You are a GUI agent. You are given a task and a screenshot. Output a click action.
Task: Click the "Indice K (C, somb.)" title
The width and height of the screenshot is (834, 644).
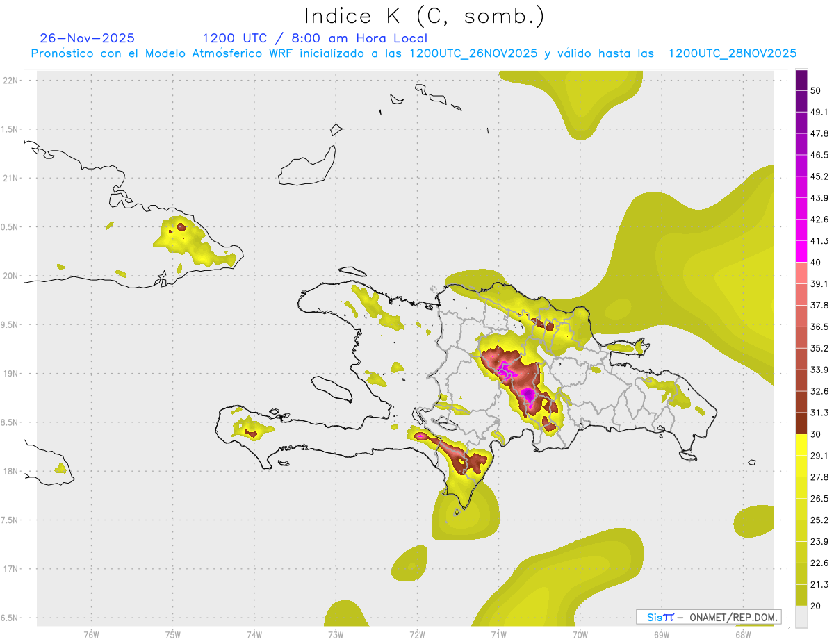pos(425,16)
